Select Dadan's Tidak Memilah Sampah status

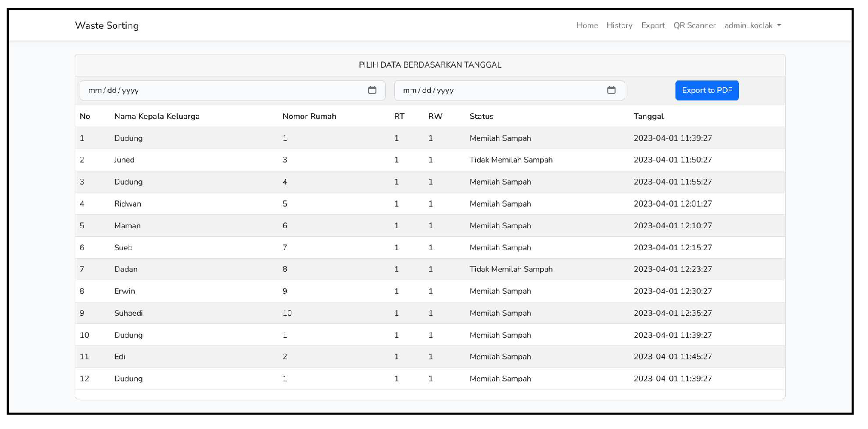(x=511, y=269)
